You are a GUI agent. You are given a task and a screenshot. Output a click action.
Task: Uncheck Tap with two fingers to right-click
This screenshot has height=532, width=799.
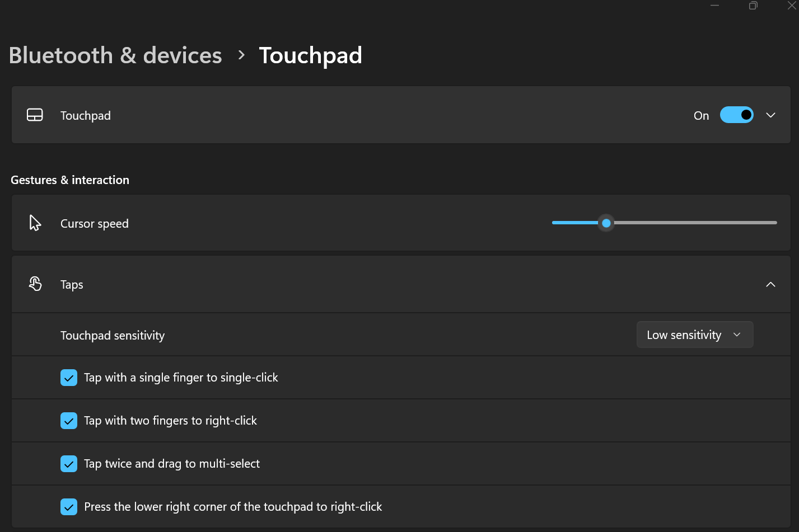69,421
